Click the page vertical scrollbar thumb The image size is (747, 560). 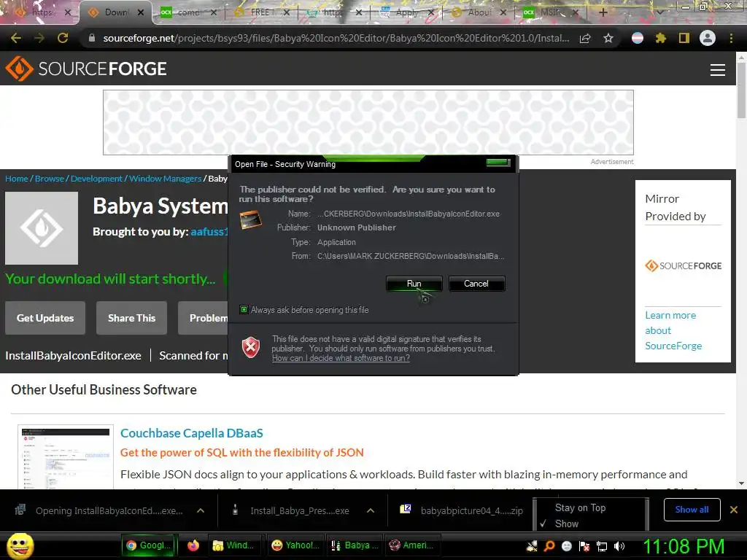[741, 90]
